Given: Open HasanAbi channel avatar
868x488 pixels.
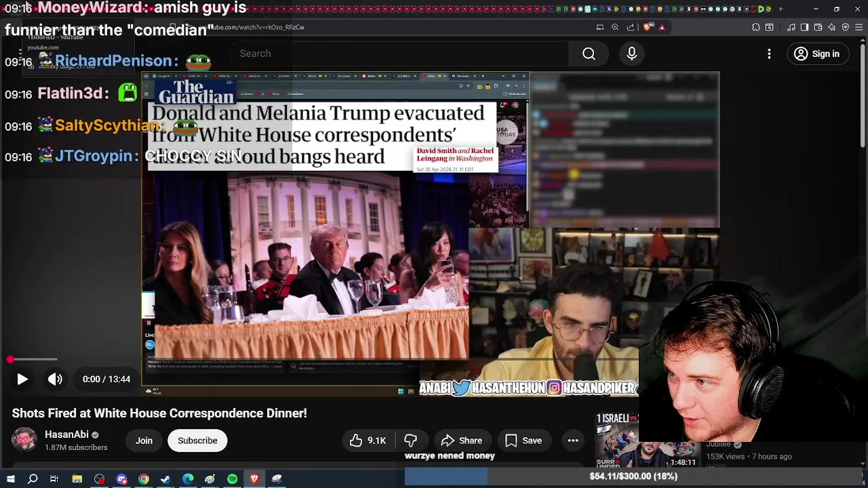Looking at the screenshot, I should click(x=24, y=441).
